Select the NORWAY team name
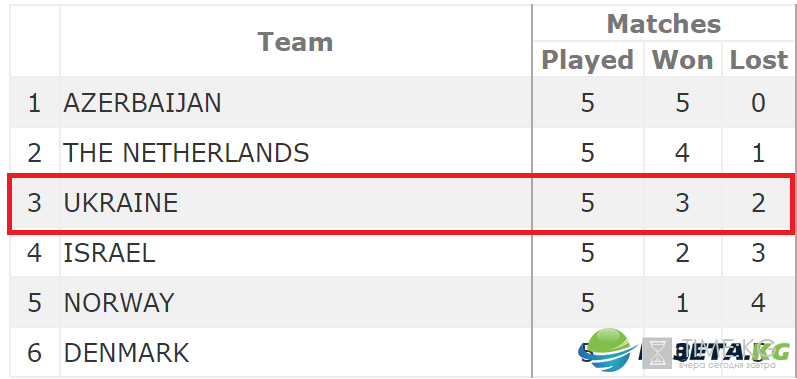The width and height of the screenshot is (797, 379). pyautogui.click(x=119, y=302)
